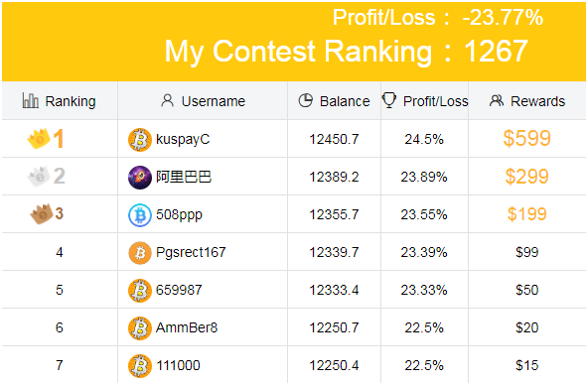
Task: Click the bar chart icon beside Ranking
Action: point(31,100)
